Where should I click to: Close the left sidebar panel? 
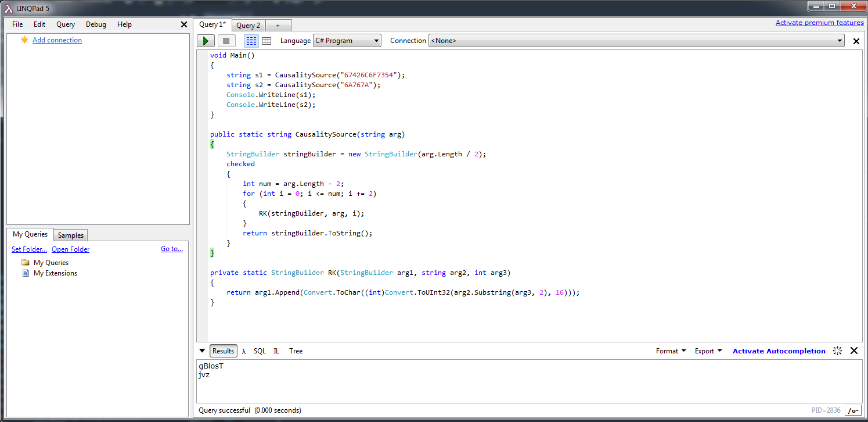click(184, 24)
